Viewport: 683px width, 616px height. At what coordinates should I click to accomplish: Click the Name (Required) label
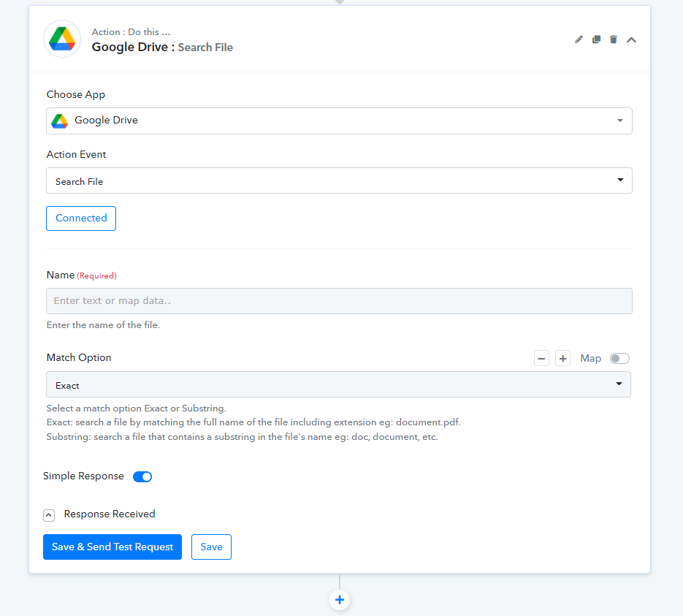point(82,275)
